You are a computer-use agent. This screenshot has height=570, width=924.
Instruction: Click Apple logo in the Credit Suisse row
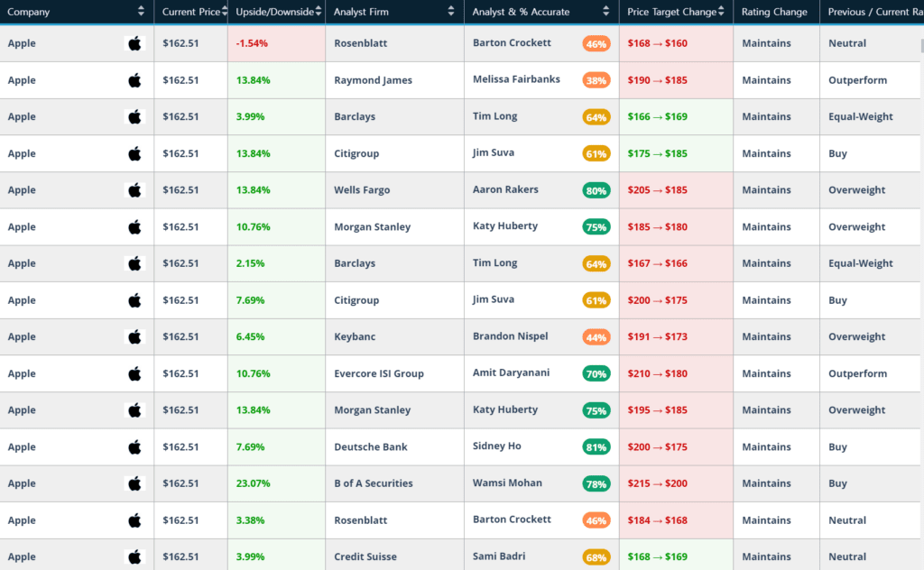click(x=134, y=557)
